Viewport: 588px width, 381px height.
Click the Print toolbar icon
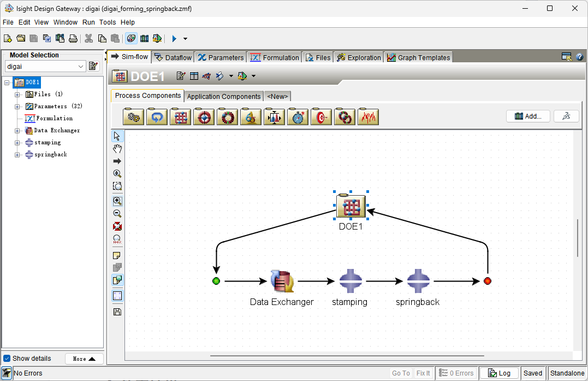pyautogui.click(x=73, y=38)
